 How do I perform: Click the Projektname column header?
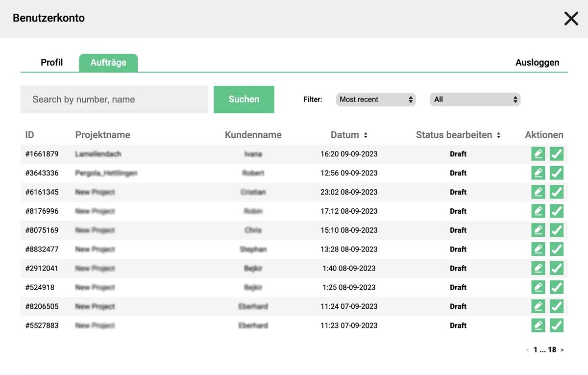102,135
